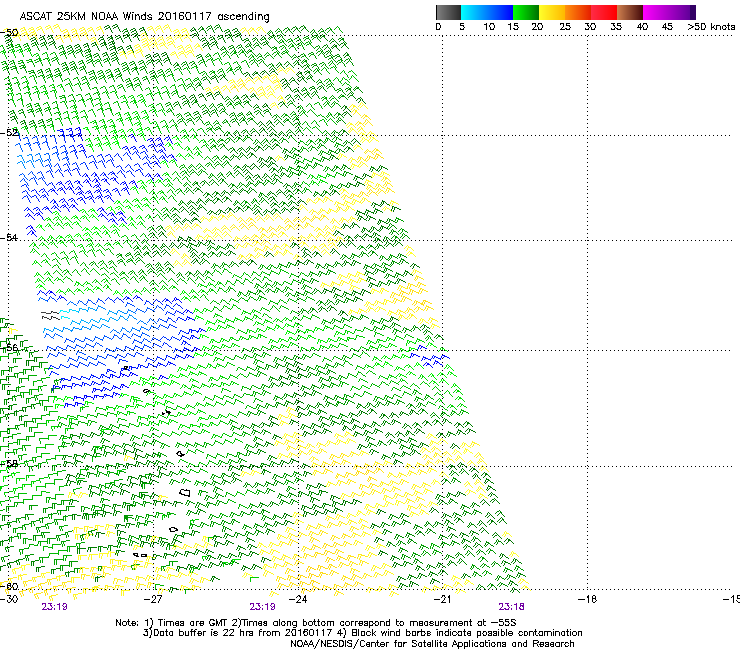740x650 pixels.
Task: Click the longitude label -30
Action: [x=9, y=599]
